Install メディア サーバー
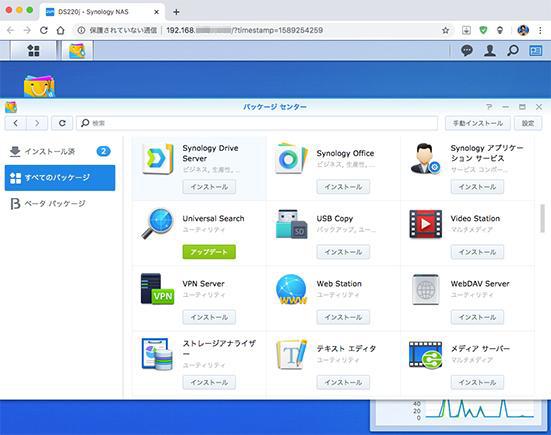The height and width of the screenshot is (435, 551). [477, 382]
